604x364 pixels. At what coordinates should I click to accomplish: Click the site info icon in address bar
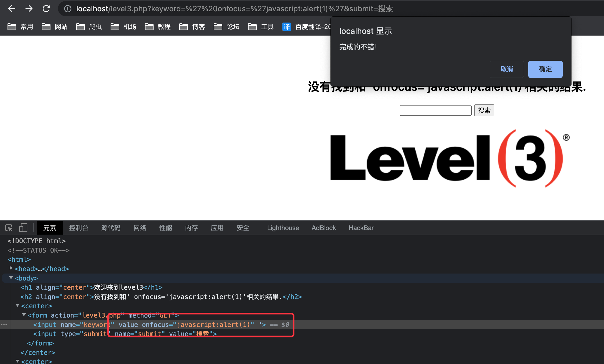pos(68,9)
